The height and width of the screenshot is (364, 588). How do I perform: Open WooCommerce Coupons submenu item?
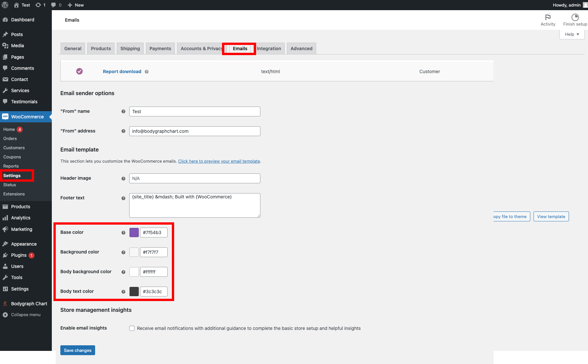point(12,157)
